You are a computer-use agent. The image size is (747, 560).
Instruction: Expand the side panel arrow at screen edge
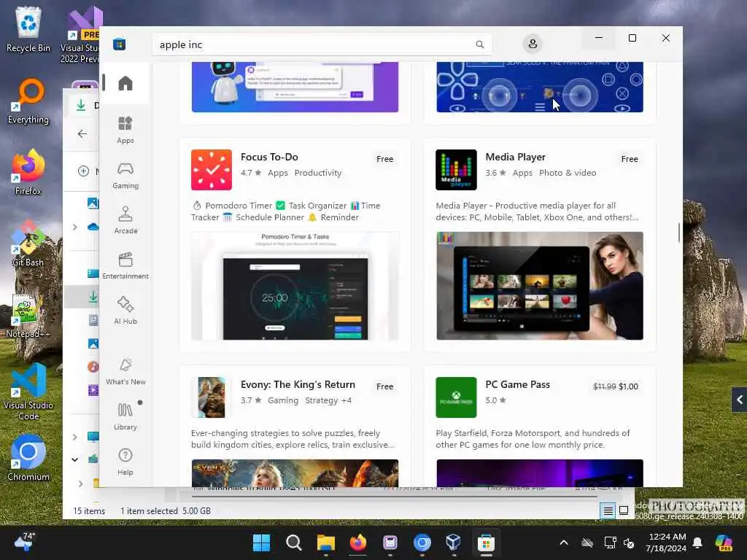pyautogui.click(x=740, y=400)
